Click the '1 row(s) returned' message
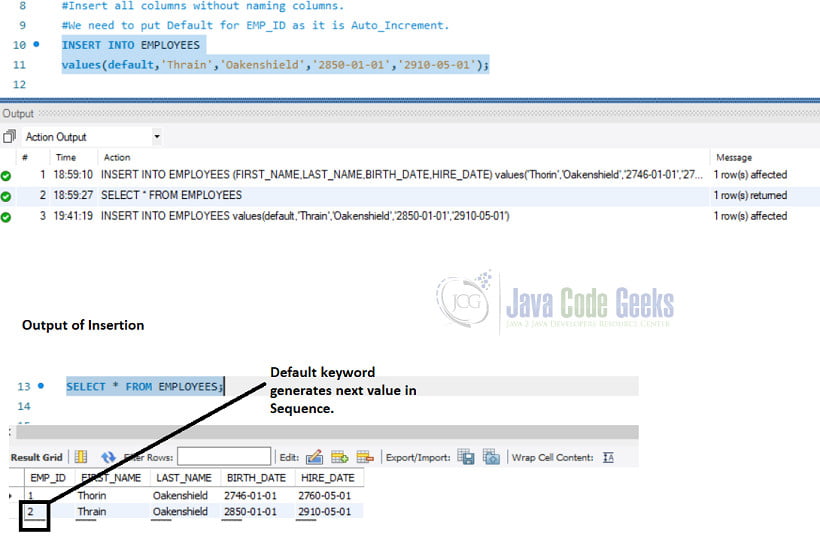The width and height of the screenshot is (820, 552). click(750, 195)
